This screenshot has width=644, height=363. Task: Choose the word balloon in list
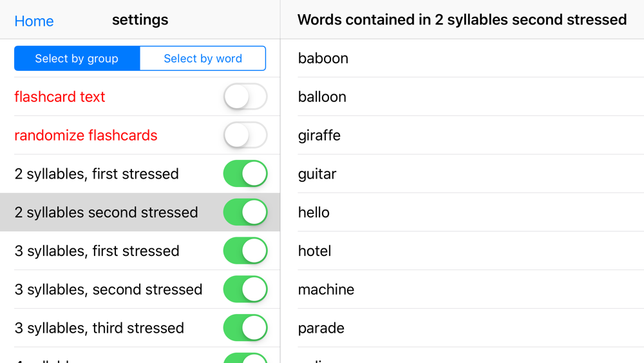click(322, 97)
